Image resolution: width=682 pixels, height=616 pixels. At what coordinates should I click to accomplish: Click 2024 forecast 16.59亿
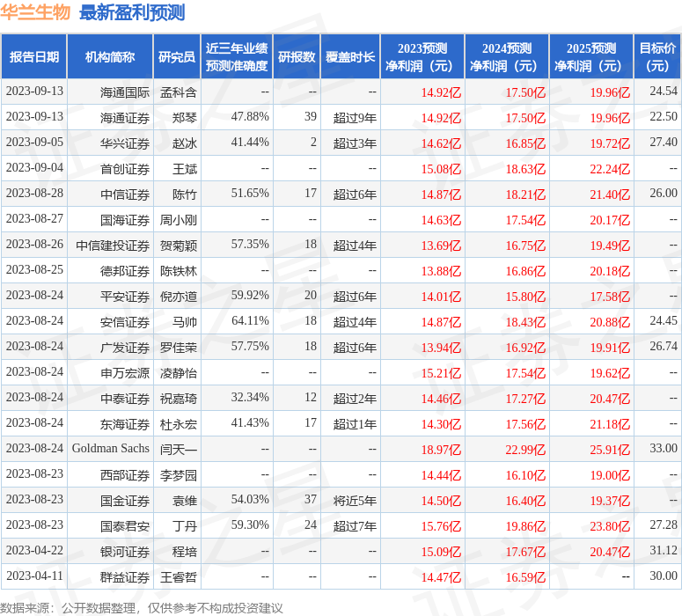coord(525,577)
